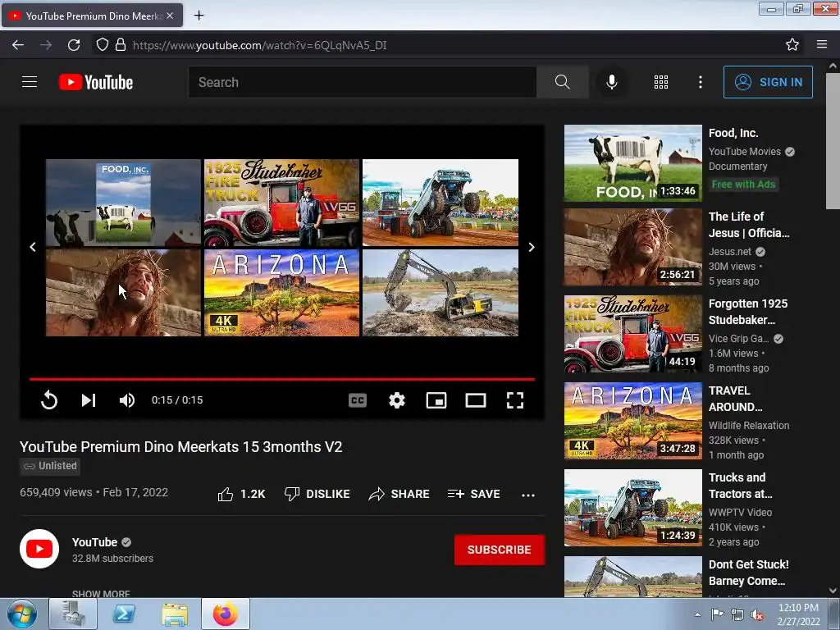This screenshot has width=840, height=630.
Task: Click the SHARE button
Action: 399,494
